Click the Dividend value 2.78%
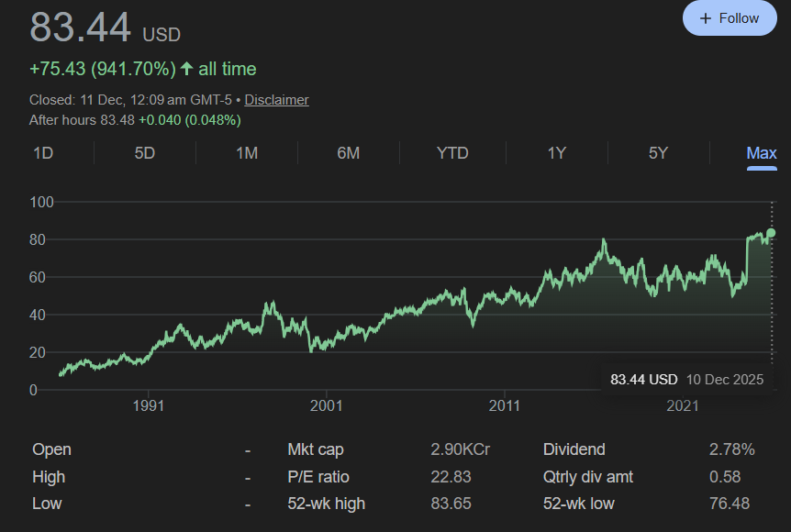The image size is (791, 532). pyautogui.click(x=732, y=449)
